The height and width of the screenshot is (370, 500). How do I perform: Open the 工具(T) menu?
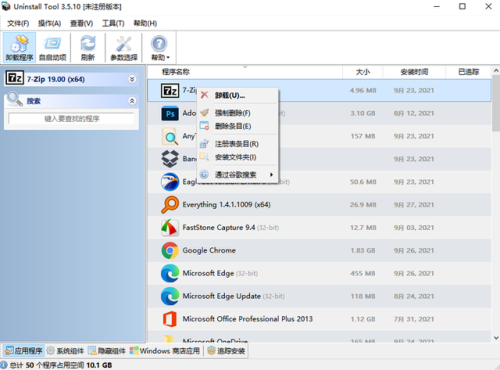(x=113, y=23)
